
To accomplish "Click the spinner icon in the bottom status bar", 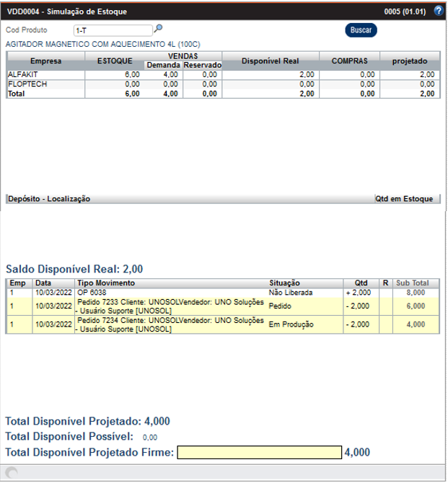I will (x=10, y=472).
